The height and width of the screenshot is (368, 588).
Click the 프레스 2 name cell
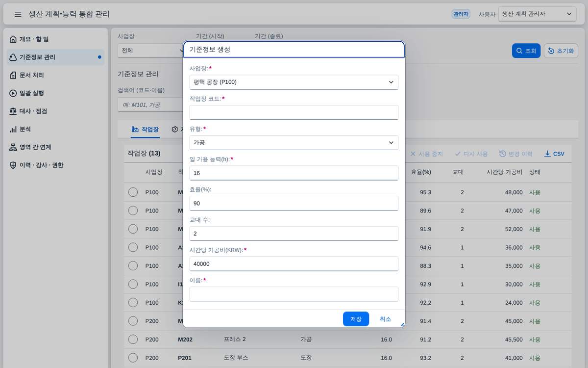coord(235,340)
